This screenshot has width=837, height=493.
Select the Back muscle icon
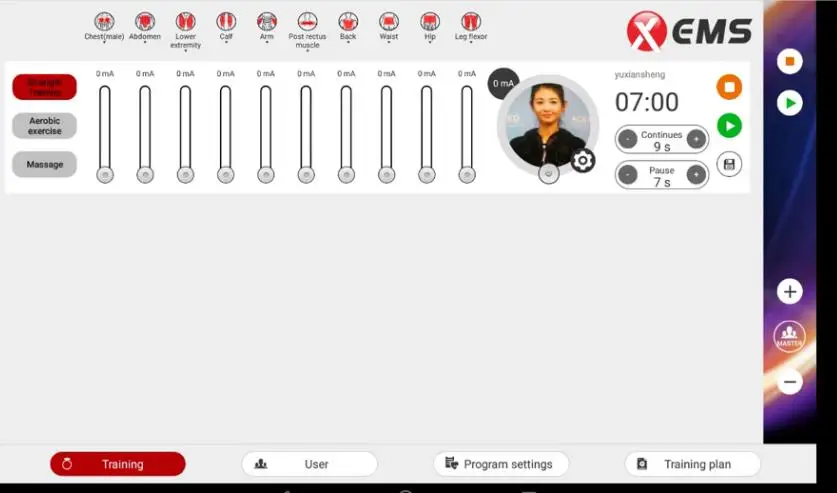348,21
